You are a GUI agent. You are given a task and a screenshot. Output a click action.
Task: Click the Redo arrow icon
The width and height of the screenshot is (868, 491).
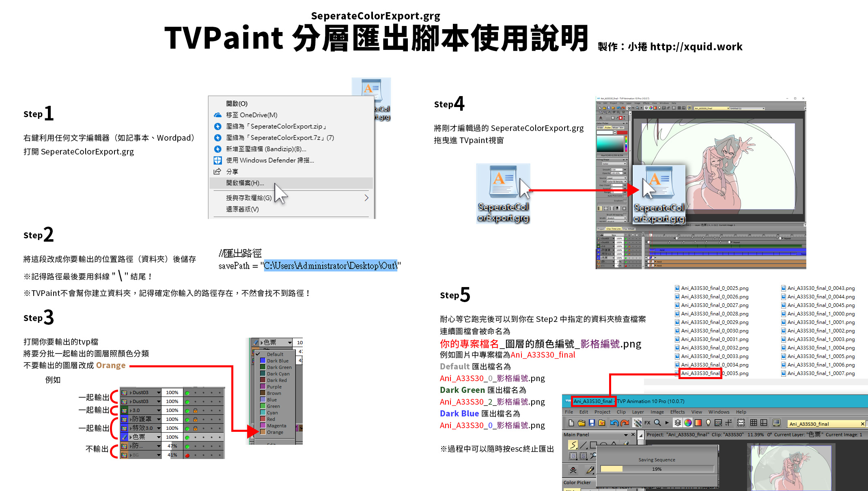coord(625,423)
